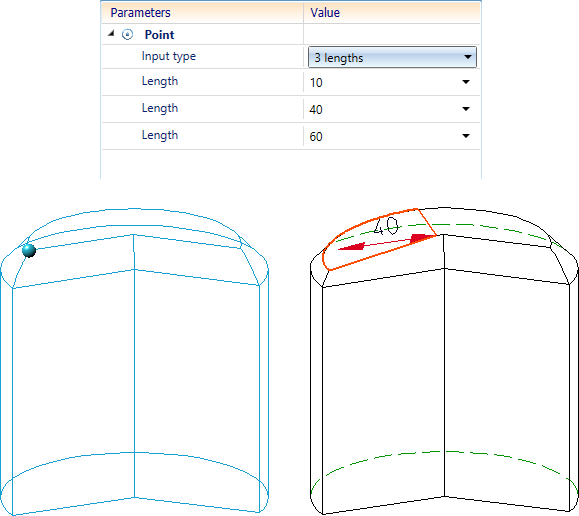Screen dimensions: 579x516
Task: Click the red dimension arrow on the model
Action: pyautogui.click(x=387, y=242)
